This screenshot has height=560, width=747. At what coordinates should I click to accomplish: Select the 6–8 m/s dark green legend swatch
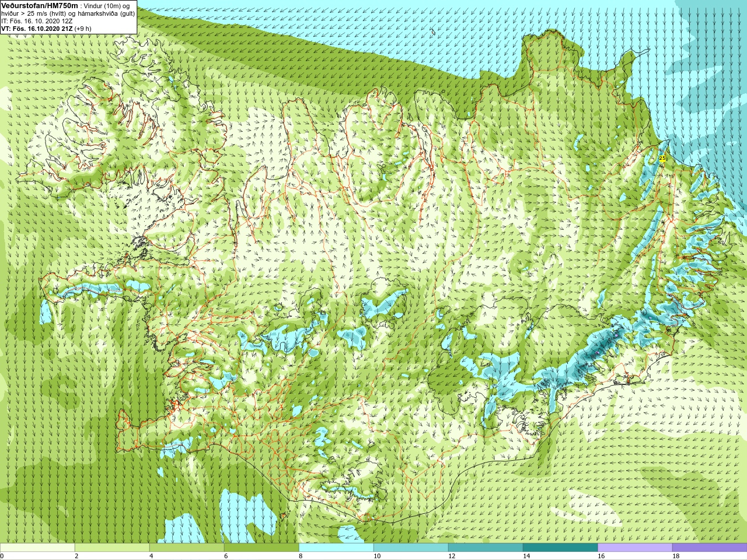coord(261,548)
